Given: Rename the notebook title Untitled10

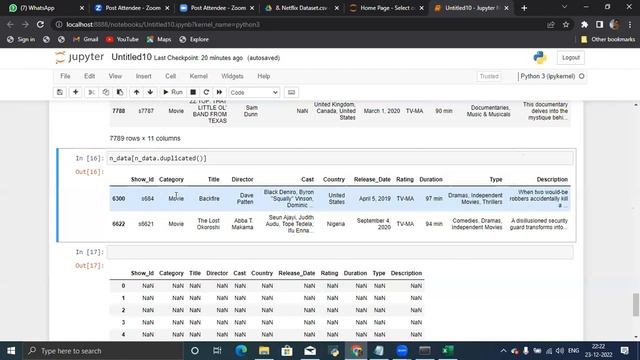Looking at the screenshot, I should click(x=131, y=57).
